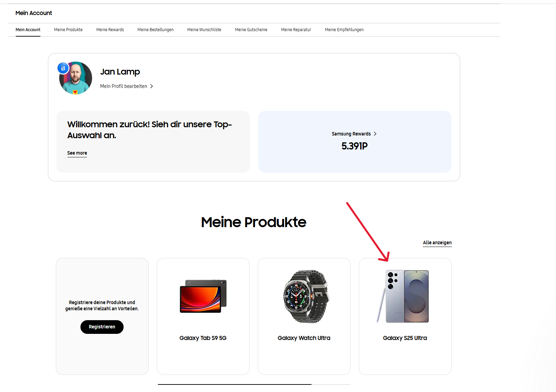Select Meine Gutscheine tab
Image resolution: width=556 pixels, height=392 pixels.
[251, 30]
